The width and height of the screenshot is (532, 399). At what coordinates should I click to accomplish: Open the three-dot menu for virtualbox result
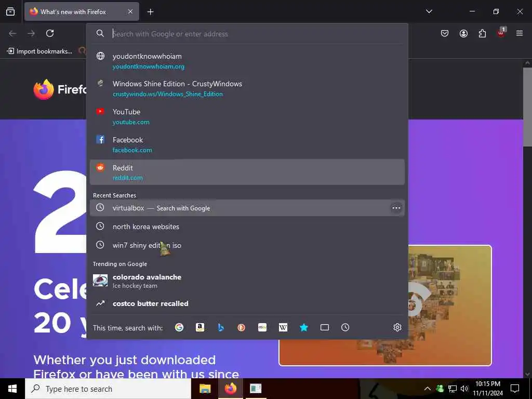[x=396, y=208]
